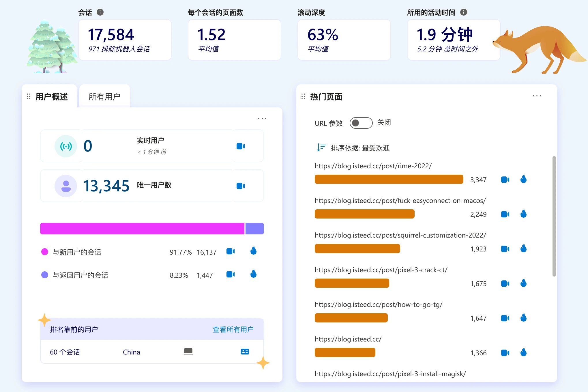
Task: Open user card icon in top user row
Action: tap(245, 352)
